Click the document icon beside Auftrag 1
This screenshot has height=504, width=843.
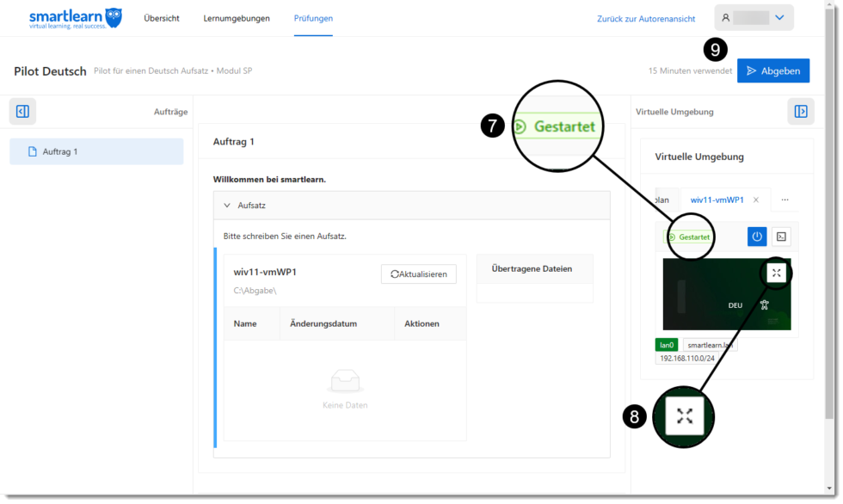[31, 151]
